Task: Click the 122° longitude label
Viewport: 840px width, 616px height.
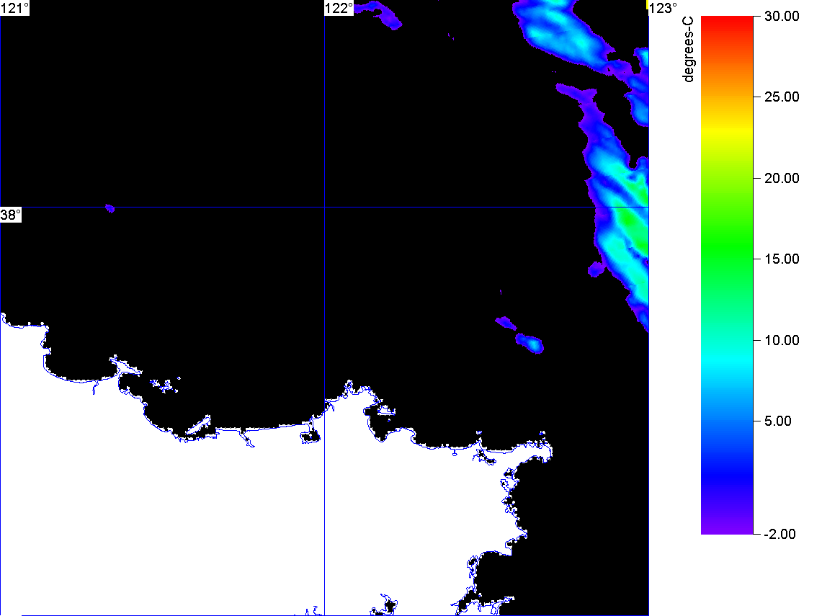Action: (x=339, y=8)
